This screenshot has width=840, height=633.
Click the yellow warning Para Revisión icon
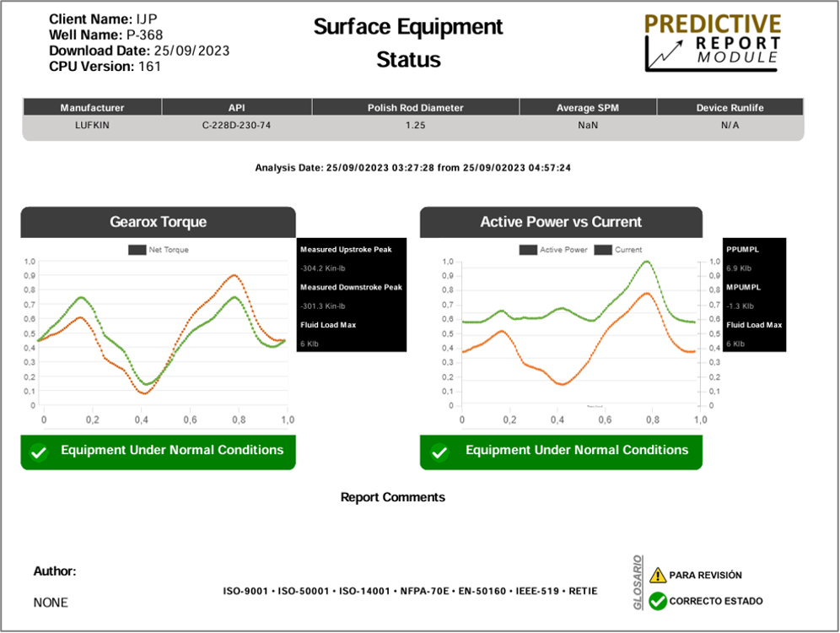(658, 575)
